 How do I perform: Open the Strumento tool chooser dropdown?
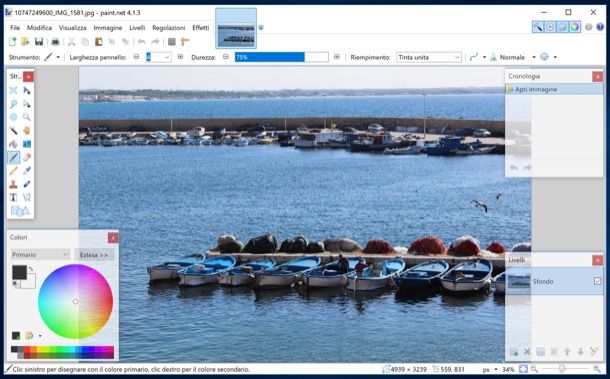(x=58, y=57)
